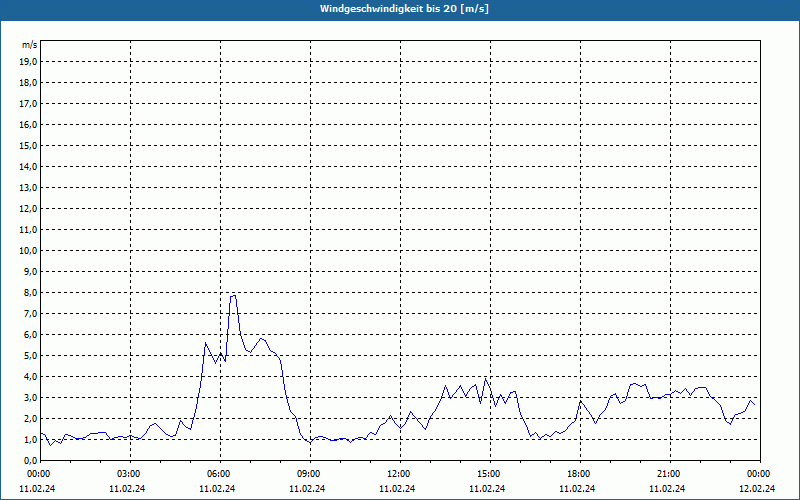Click the chart title 'Windgeschwindigkeit bis 20 [m/s]'
Image resolution: width=800 pixels, height=500 pixels.
(x=404, y=9)
